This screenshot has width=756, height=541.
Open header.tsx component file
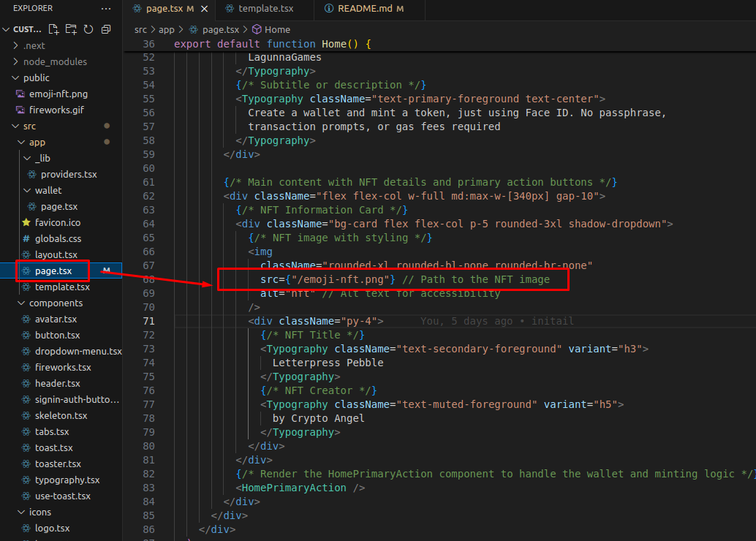click(61, 383)
